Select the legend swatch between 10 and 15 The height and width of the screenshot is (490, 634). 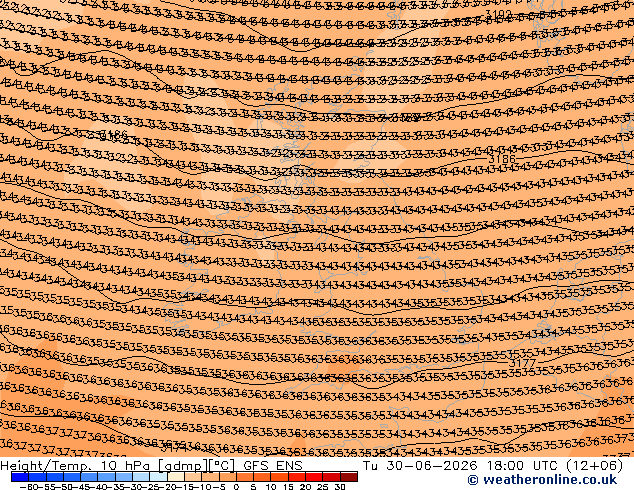[x=279, y=477]
